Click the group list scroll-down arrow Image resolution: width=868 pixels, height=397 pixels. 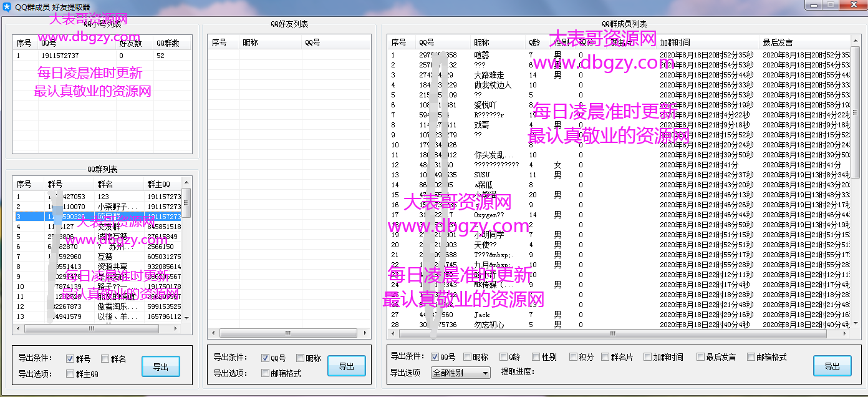click(186, 318)
